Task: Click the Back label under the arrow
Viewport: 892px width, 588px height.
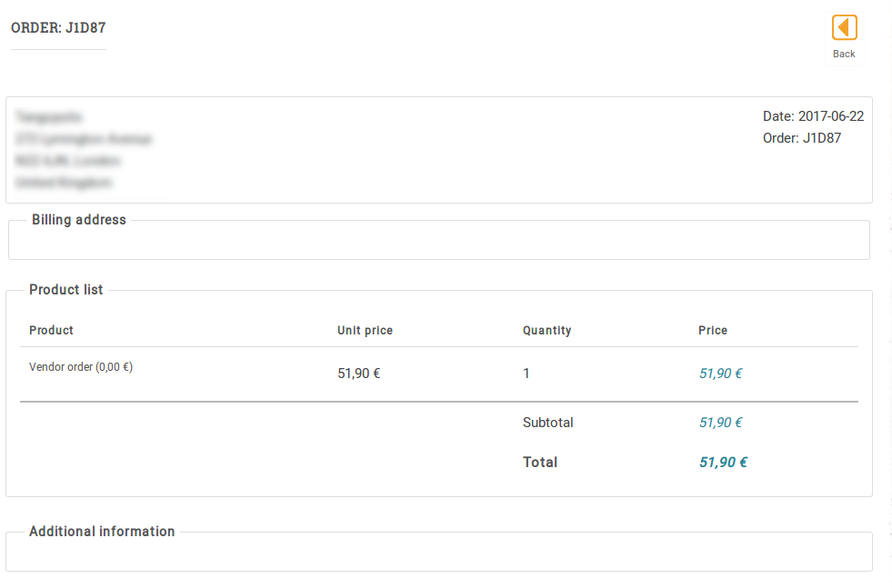Action: 844,54
